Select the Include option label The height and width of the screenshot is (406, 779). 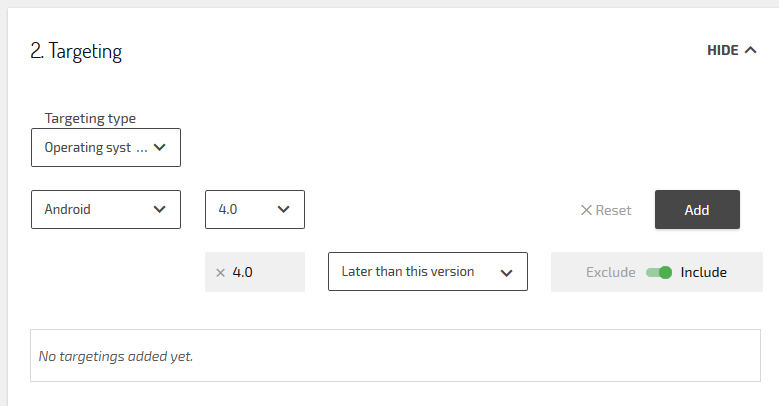703,272
